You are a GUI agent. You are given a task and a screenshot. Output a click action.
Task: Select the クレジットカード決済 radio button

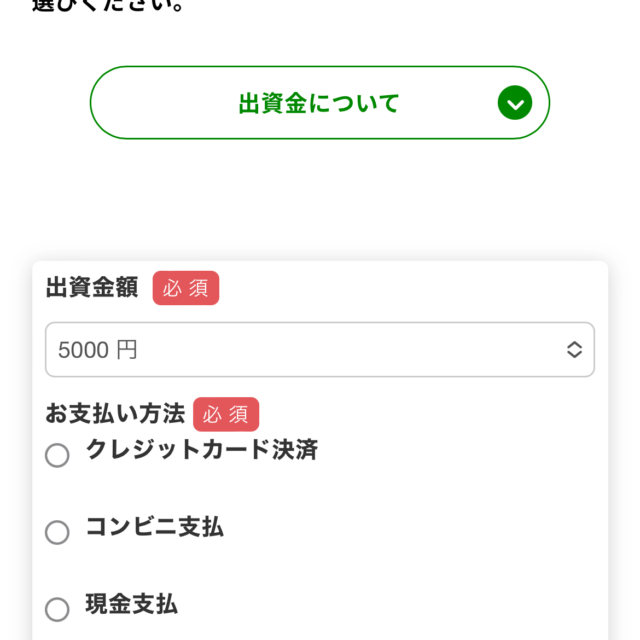[58, 455]
